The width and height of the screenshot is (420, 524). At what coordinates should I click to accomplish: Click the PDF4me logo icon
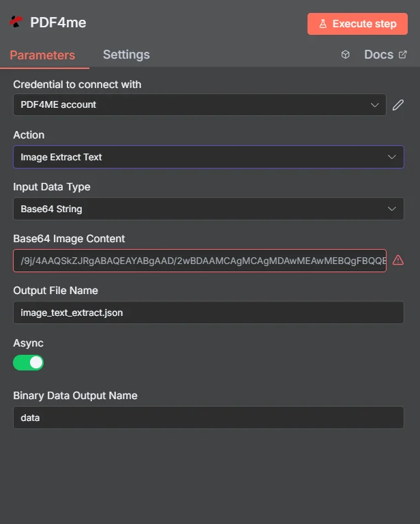pos(16,22)
